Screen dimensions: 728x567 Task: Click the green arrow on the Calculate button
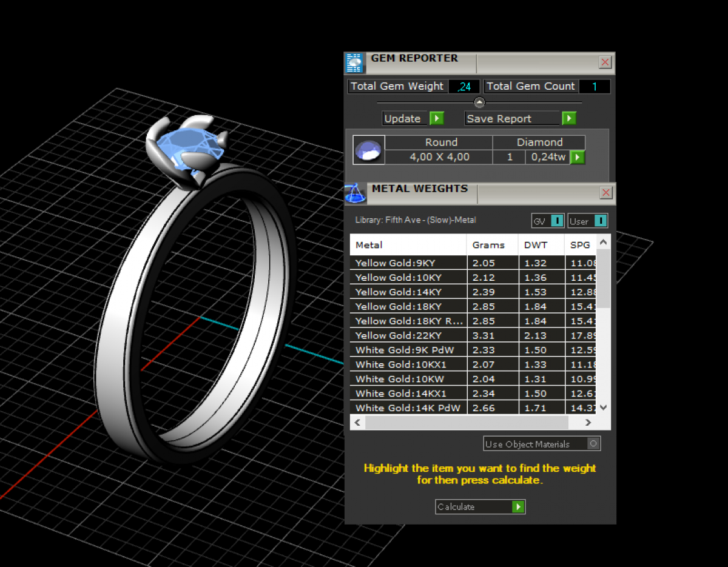[x=517, y=507]
